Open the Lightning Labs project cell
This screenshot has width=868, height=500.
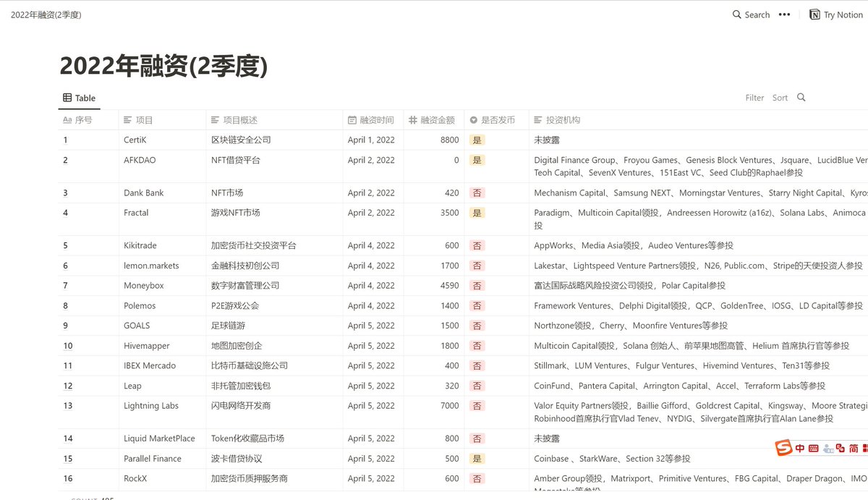[x=162, y=412]
